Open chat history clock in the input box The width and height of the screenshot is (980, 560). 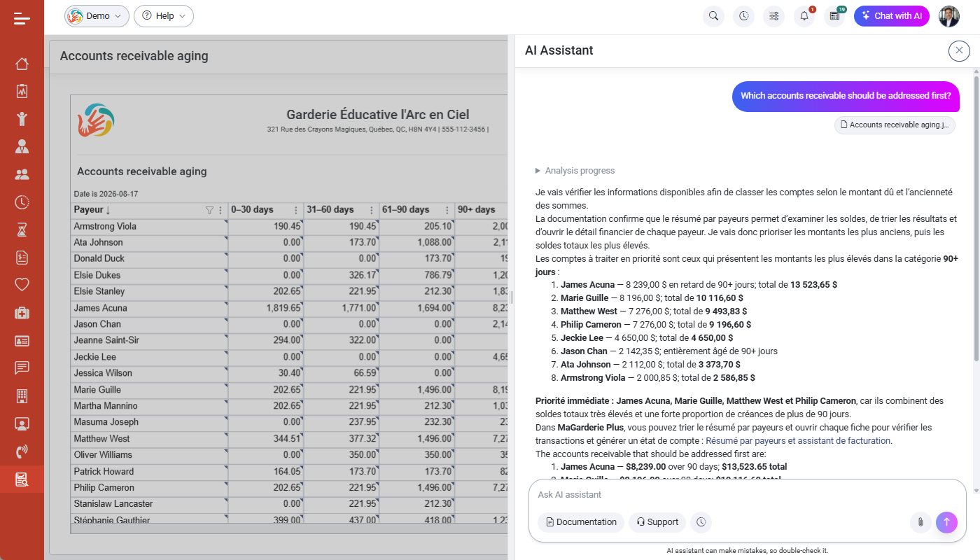click(701, 522)
